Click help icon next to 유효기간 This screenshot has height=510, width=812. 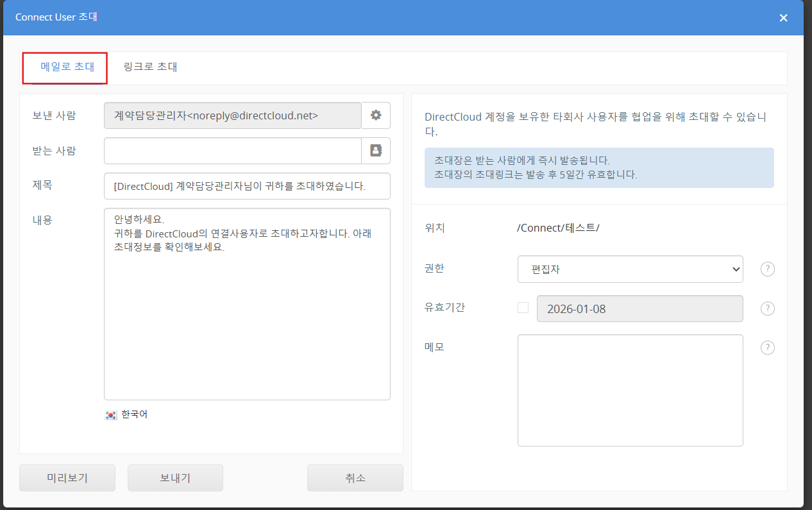[767, 309]
